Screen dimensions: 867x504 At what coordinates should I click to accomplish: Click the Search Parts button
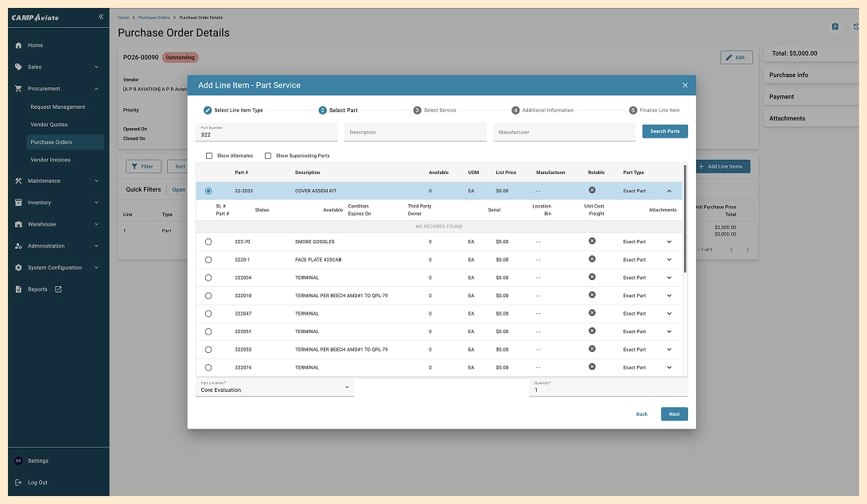coord(664,131)
